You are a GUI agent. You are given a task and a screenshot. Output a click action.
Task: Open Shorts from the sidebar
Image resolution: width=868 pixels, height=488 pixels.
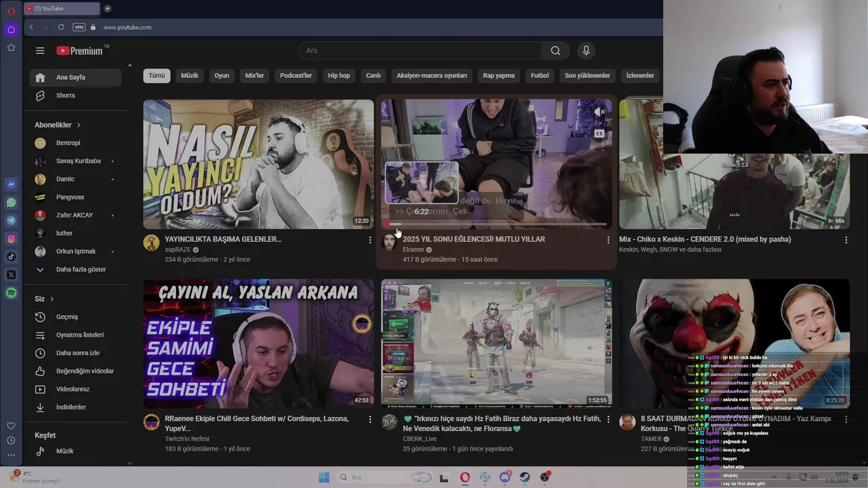(75, 96)
